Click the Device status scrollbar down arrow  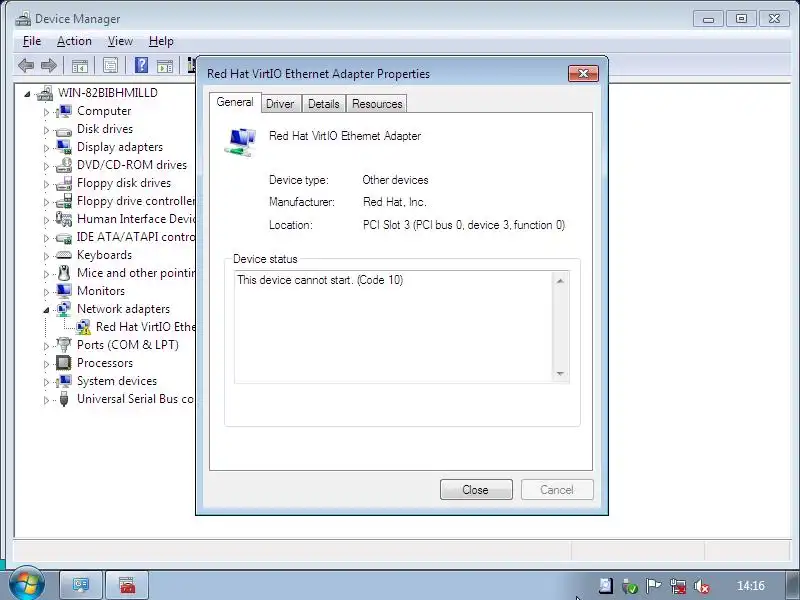[x=560, y=374]
